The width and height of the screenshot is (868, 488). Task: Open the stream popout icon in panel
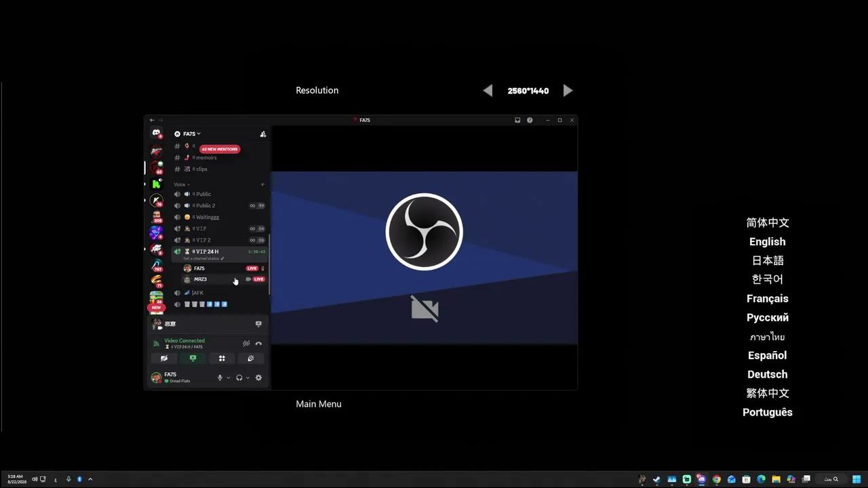(x=258, y=324)
